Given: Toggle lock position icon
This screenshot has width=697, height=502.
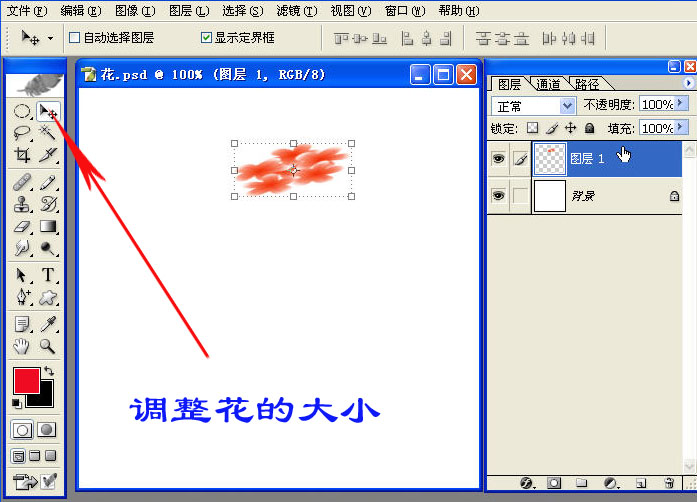Looking at the screenshot, I should [x=570, y=128].
